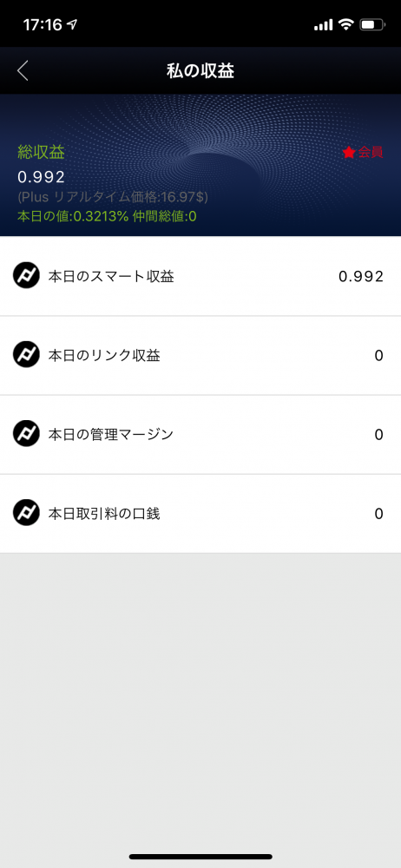Tap the icon beside 本日のリンク収益
The height and width of the screenshot is (868, 401).
[26, 355]
